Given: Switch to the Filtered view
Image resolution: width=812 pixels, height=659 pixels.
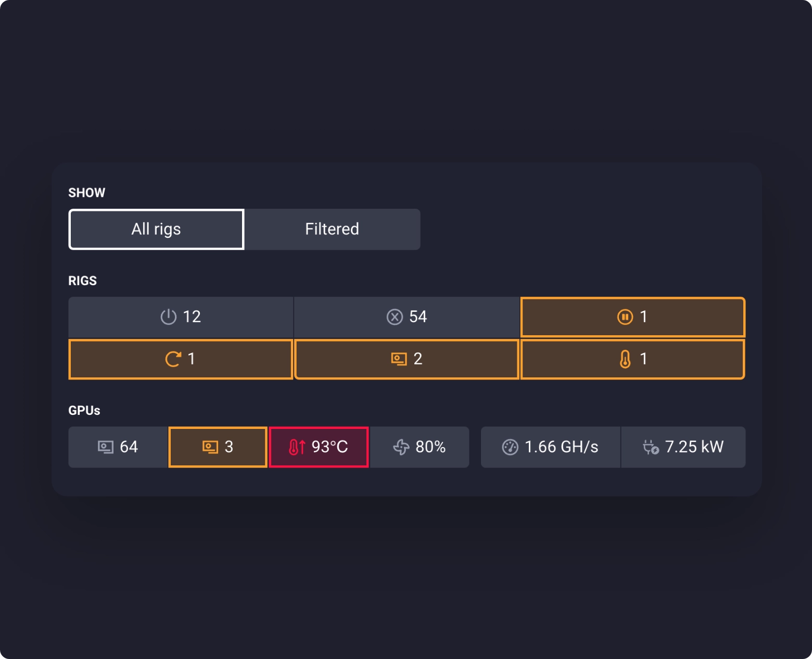Looking at the screenshot, I should point(332,229).
